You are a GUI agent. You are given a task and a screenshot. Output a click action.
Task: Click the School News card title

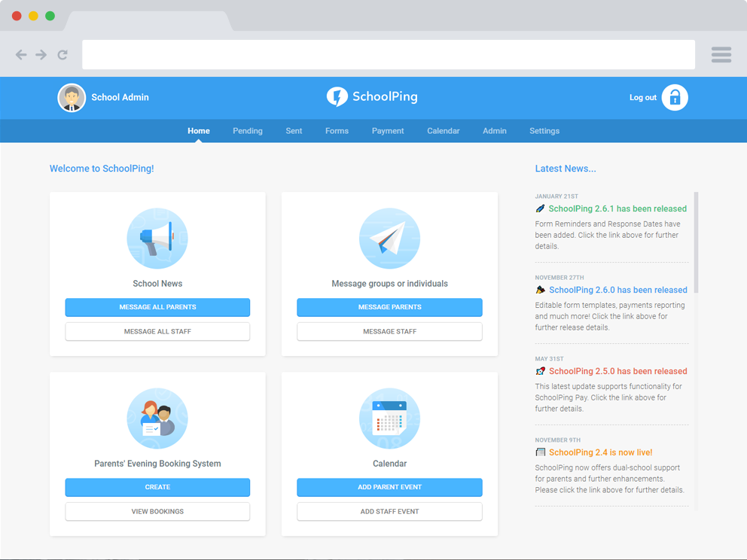[x=157, y=283]
